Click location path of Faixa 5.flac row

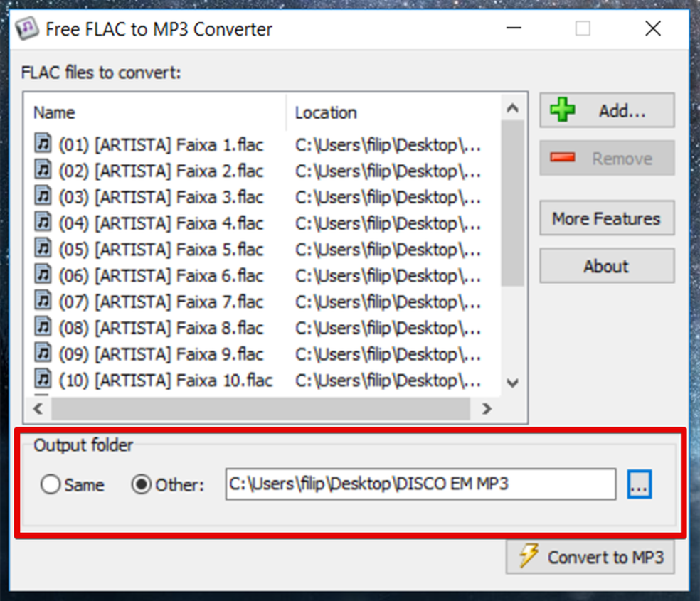tap(388, 250)
